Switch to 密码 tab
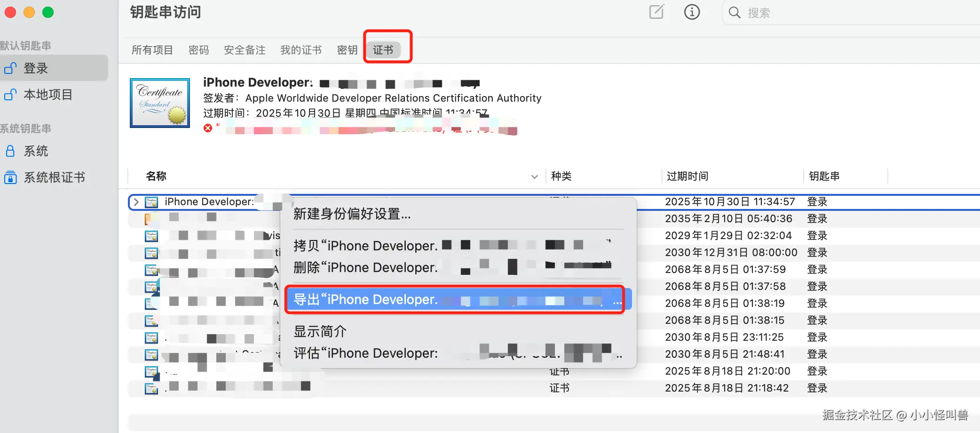The width and height of the screenshot is (980, 433). click(x=198, y=50)
